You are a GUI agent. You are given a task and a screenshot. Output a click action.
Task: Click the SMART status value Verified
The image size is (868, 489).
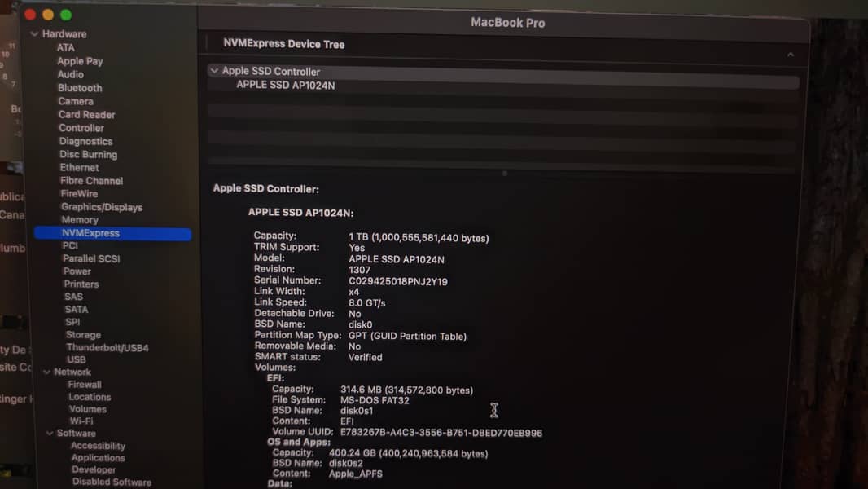coord(365,357)
